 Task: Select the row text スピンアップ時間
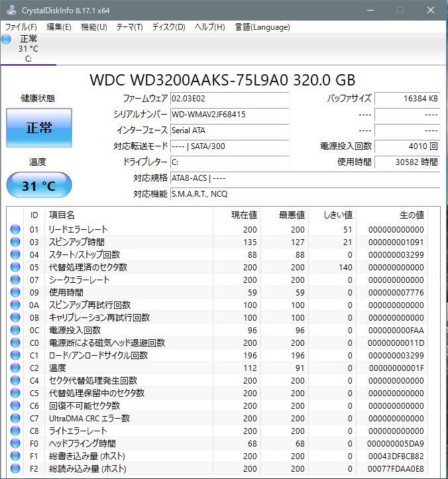click(x=77, y=242)
